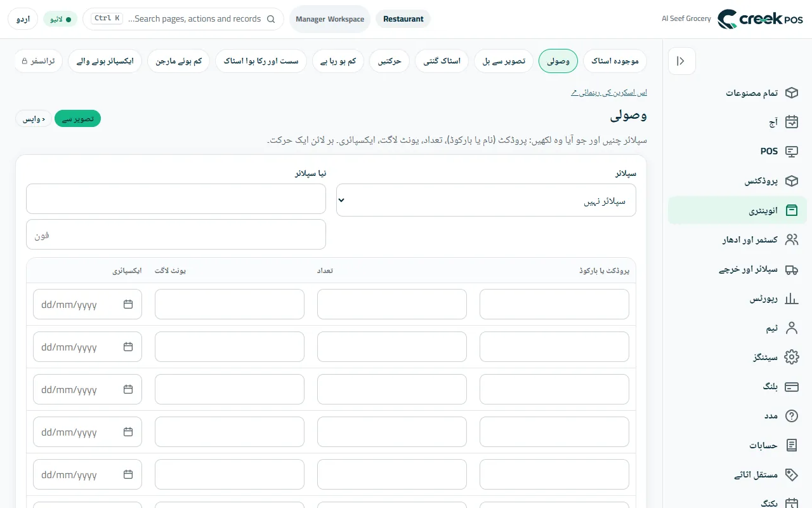Open the اردو language selector
Image resolution: width=812 pixels, height=508 pixels.
click(23, 19)
